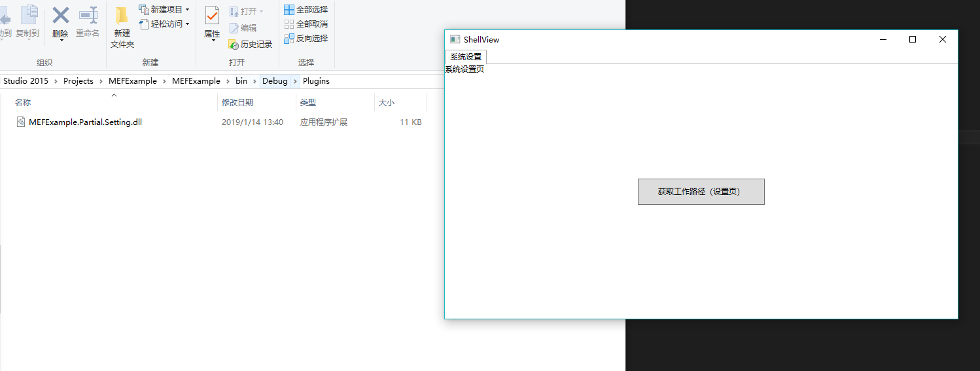The width and height of the screenshot is (980, 371).
Task: Click the Studio 2015 breadcrumb segment
Action: pos(26,81)
